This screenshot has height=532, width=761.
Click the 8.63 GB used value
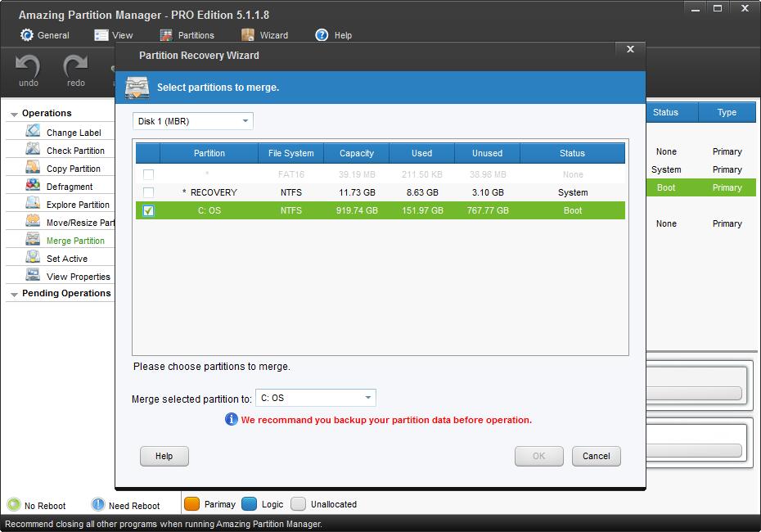tap(422, 192)
